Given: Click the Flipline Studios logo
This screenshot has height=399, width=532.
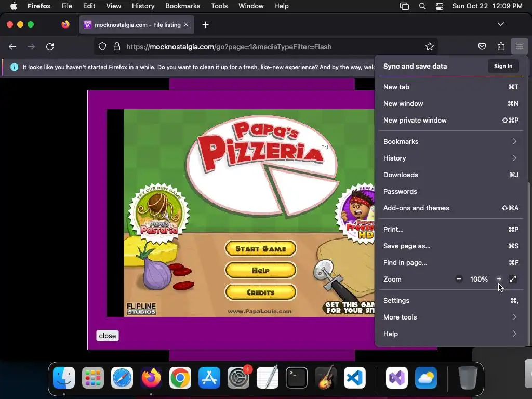Looking at the screenshot, I should coord(141,309).
